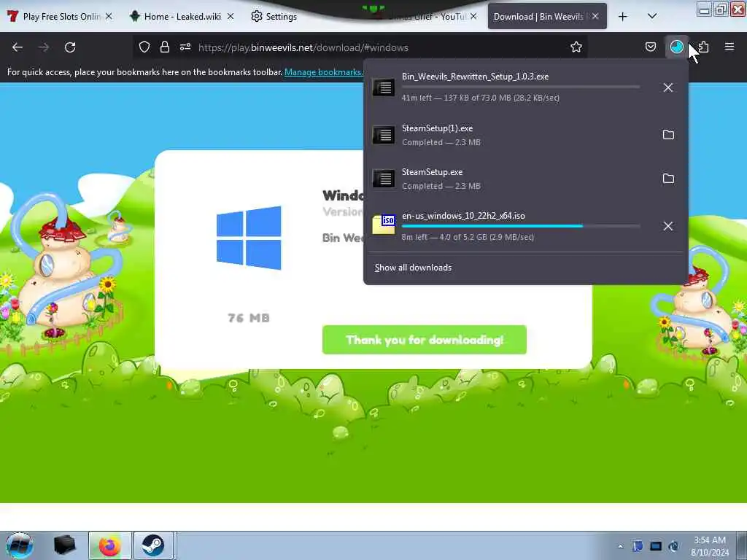Open site permissions icon in address bar
Viewport: 747px width, 560px height.
click(x=185, y=47)
